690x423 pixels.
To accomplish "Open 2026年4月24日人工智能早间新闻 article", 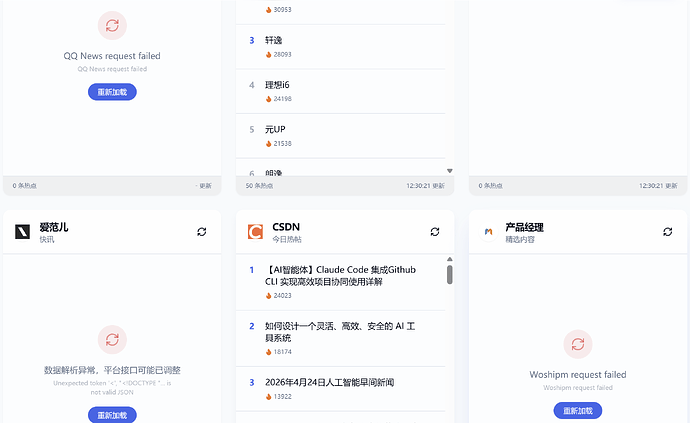I will (330, 382).
